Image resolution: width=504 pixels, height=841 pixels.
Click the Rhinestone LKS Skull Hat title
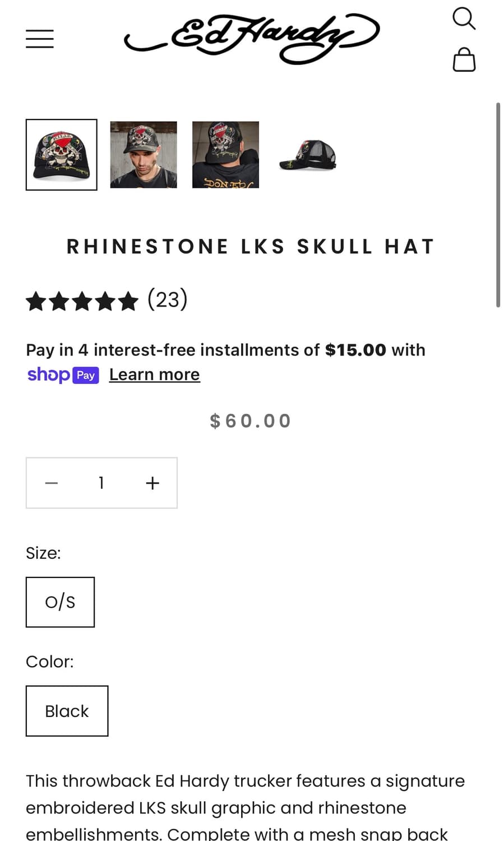tap(251, 247)
